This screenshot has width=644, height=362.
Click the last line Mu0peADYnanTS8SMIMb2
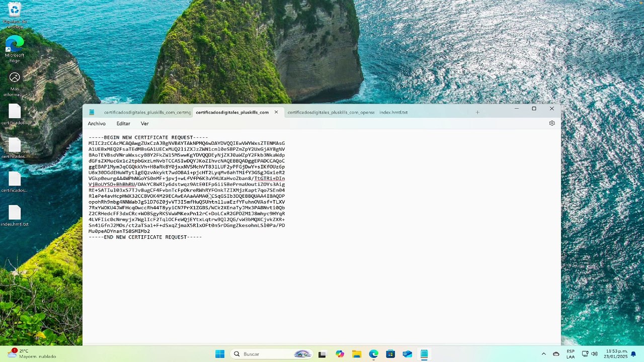[x=119, y=231]
